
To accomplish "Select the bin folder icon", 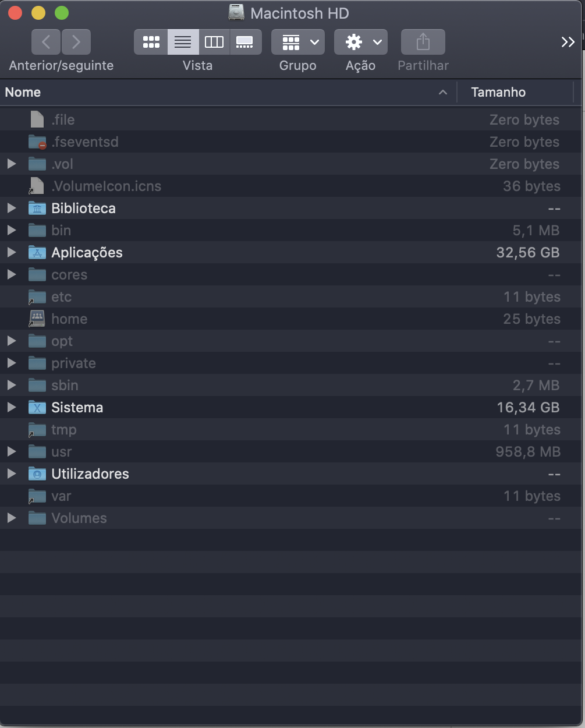I will (x=37, y=230).
